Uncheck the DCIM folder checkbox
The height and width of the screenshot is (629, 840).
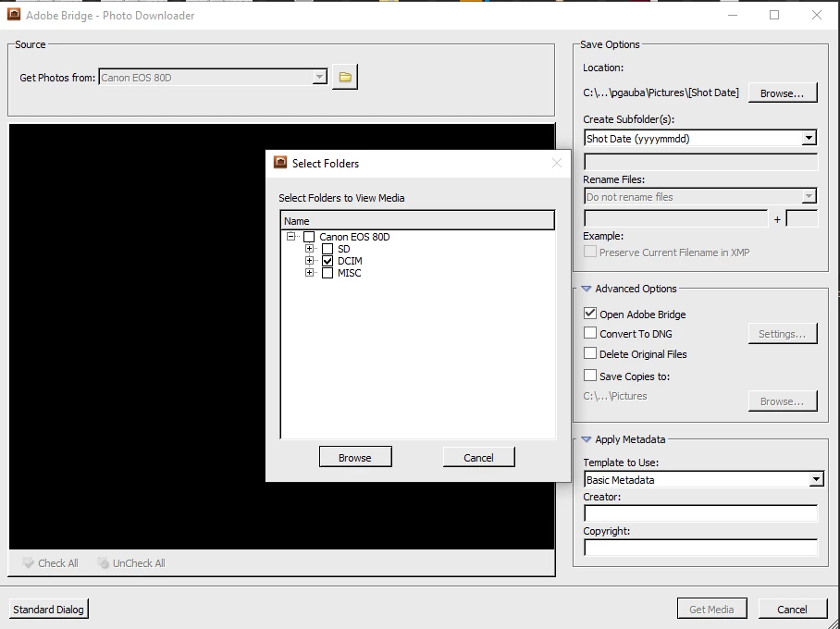point(327,261)
